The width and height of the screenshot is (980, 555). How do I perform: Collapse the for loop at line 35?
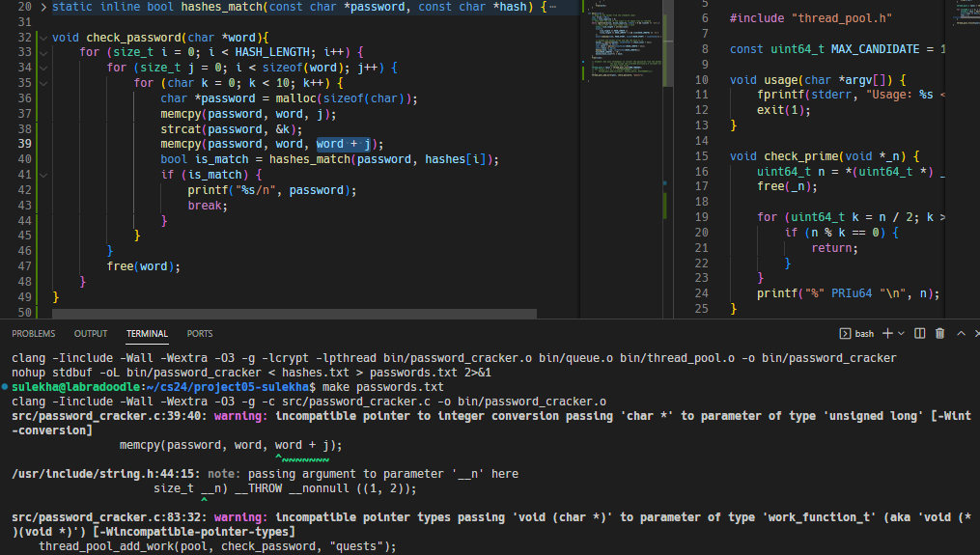(x=43, y=83)
